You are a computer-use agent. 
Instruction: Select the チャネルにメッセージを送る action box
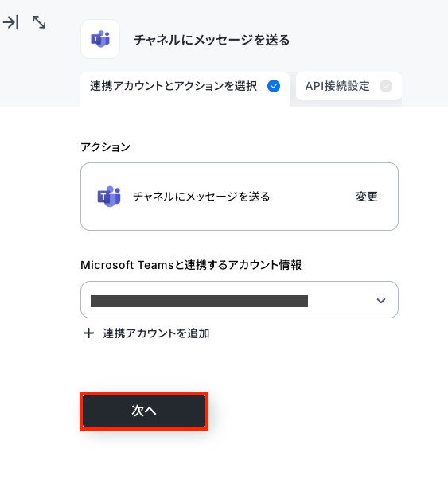click(x=240, y=197)
